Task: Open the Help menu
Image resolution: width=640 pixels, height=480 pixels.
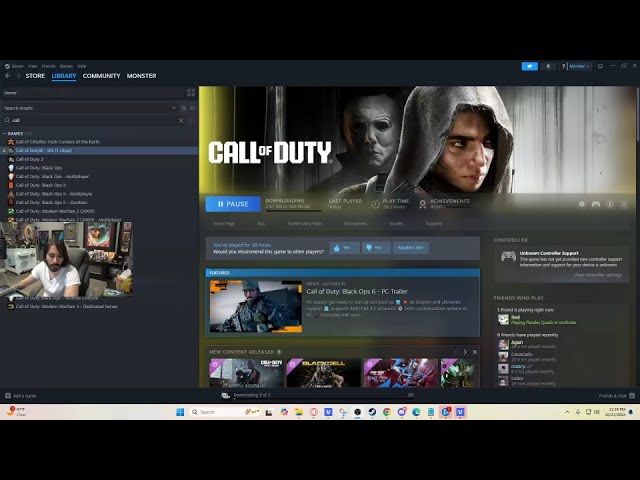Action: click(82, 66)
